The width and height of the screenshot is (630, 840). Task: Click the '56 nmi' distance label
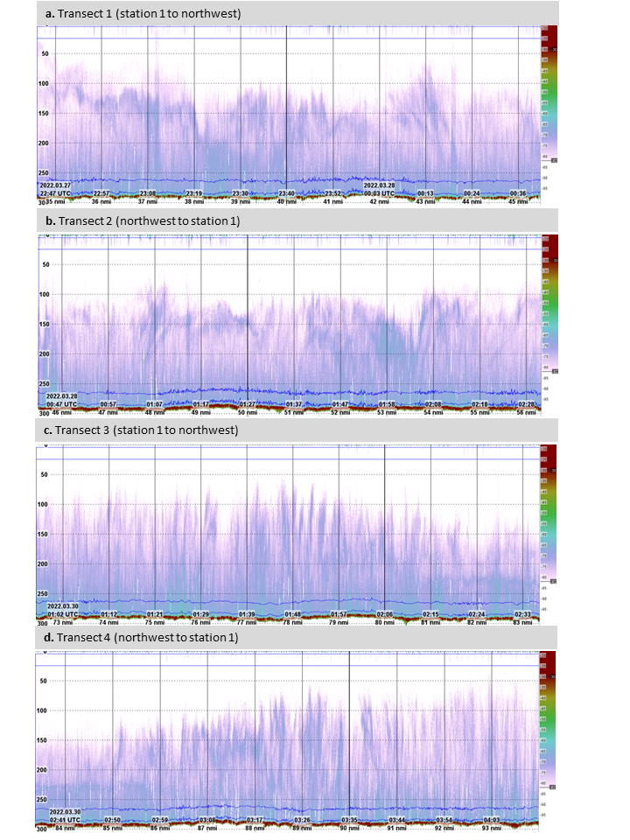(x=526, y=413)
